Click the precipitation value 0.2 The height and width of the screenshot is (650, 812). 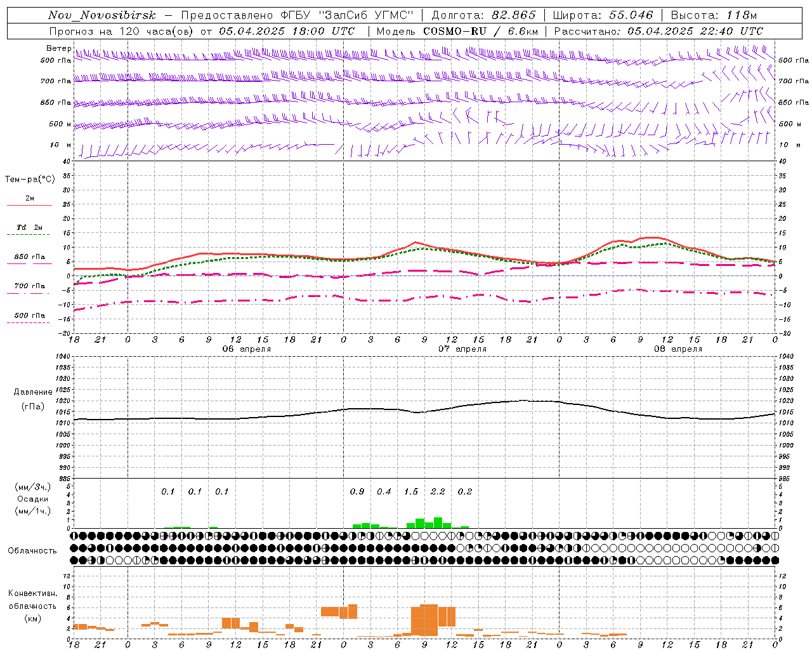[x=465, y=491]
